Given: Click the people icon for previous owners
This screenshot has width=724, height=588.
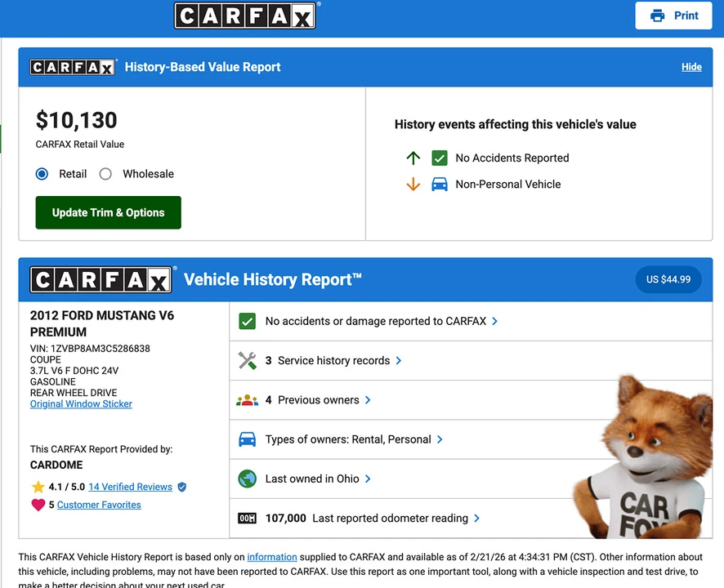Looking at the screenshot, I should [x=248, y=400].
